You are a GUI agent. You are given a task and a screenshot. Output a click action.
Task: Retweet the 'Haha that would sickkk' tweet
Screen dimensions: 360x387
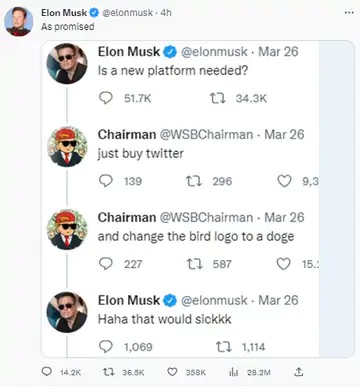pyautogui.click(x=224, y=347)
